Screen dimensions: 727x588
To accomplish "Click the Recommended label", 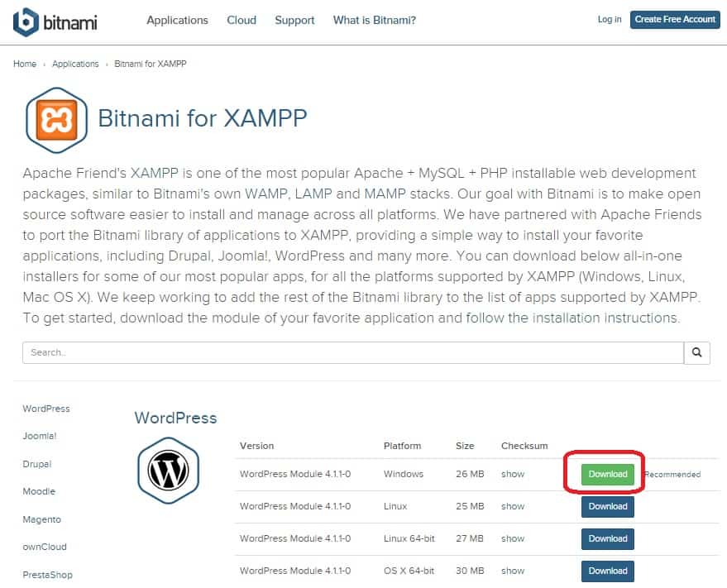I will (x=672, y=475).
